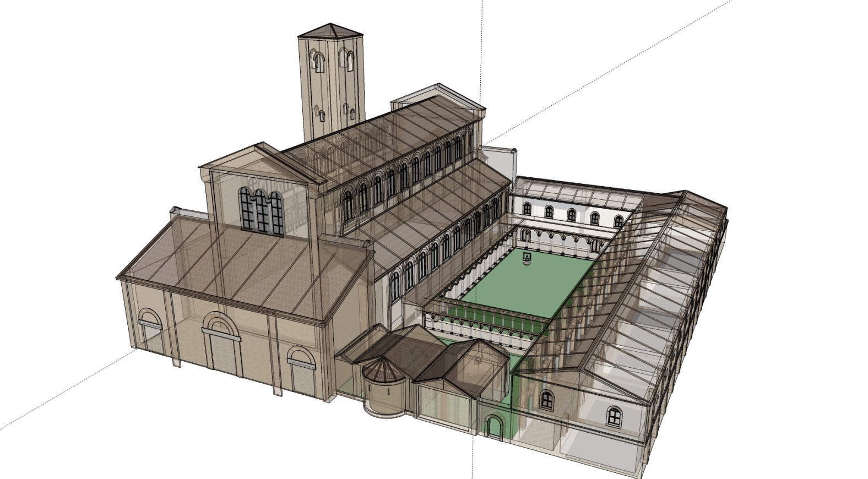The image size is (868, 479).
Task: Click the triple-arched window on the basilica facade
Action: (261, 212)
